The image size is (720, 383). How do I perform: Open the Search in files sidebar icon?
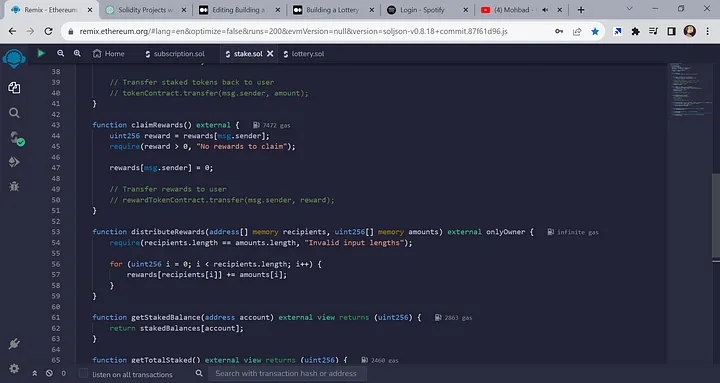[14, 113]
